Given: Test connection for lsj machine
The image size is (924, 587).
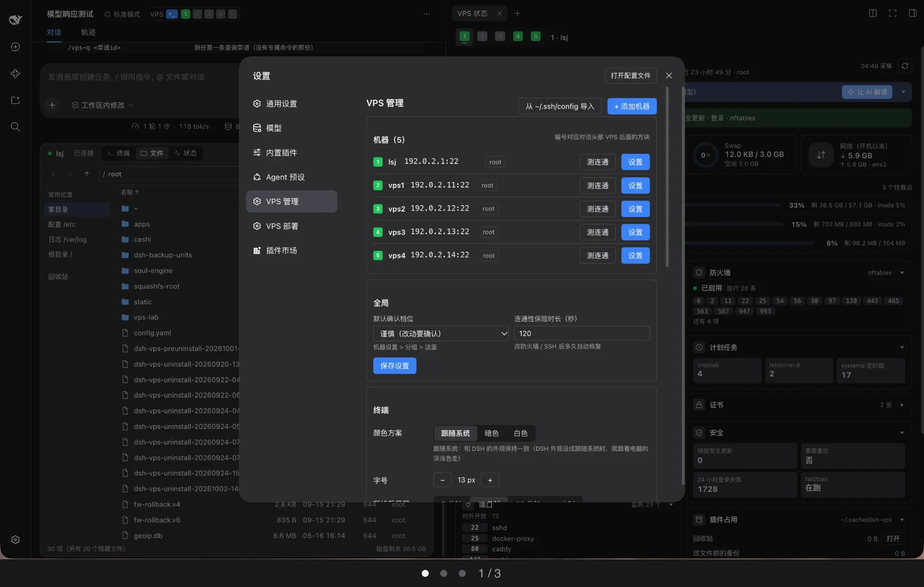Looking at the screenshot, I should pyautogui.click(x=598, y=162).
